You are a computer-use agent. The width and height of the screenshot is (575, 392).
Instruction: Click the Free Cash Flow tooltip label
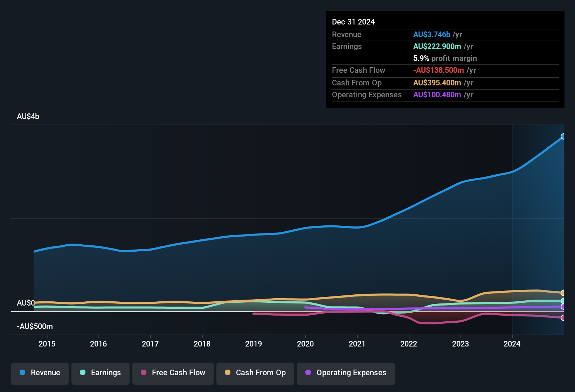click(x=359, y=70)
